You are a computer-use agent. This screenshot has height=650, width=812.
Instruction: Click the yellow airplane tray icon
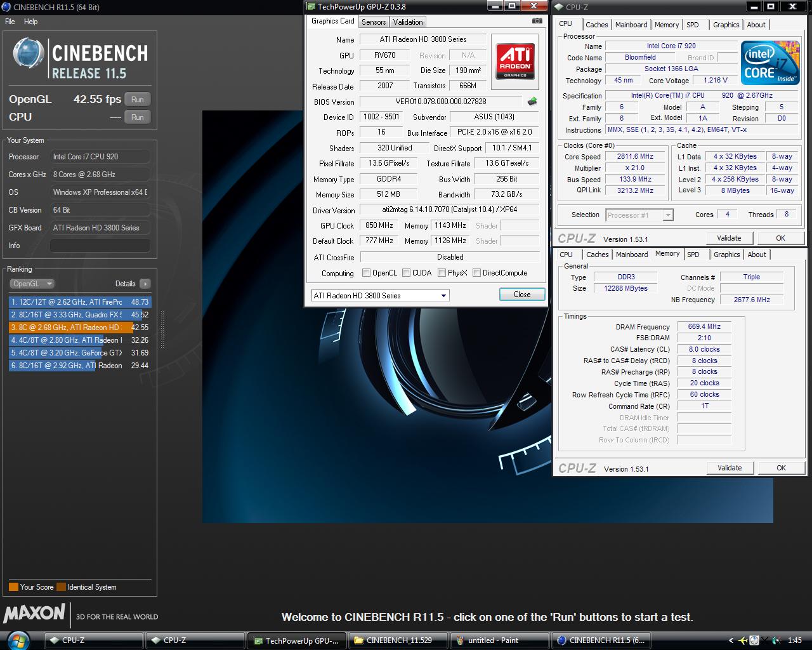pos(743,640)
